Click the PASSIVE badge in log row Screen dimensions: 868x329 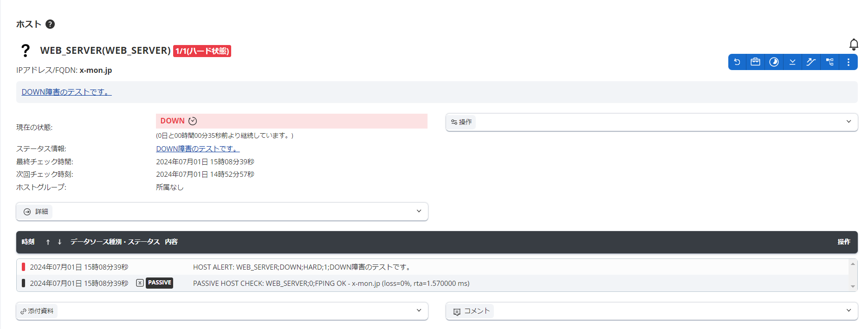click(159, 283)
